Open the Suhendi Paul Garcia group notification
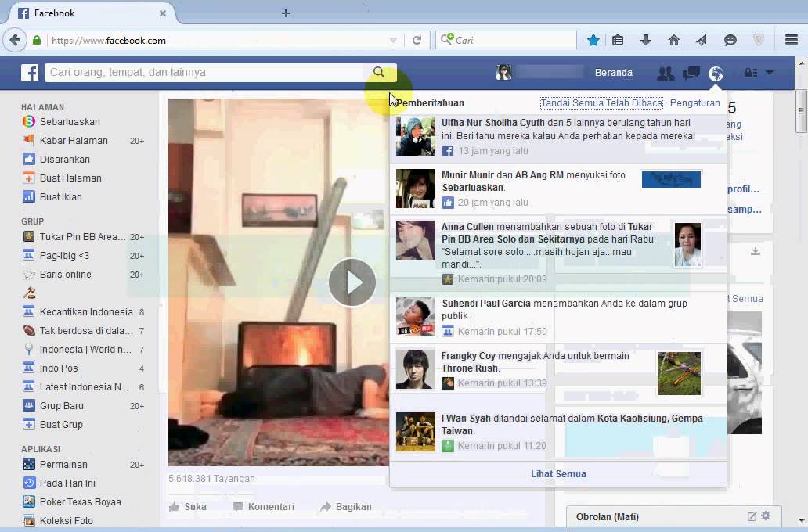This screenshot has height=532, width=808. (x=558, y=317)
